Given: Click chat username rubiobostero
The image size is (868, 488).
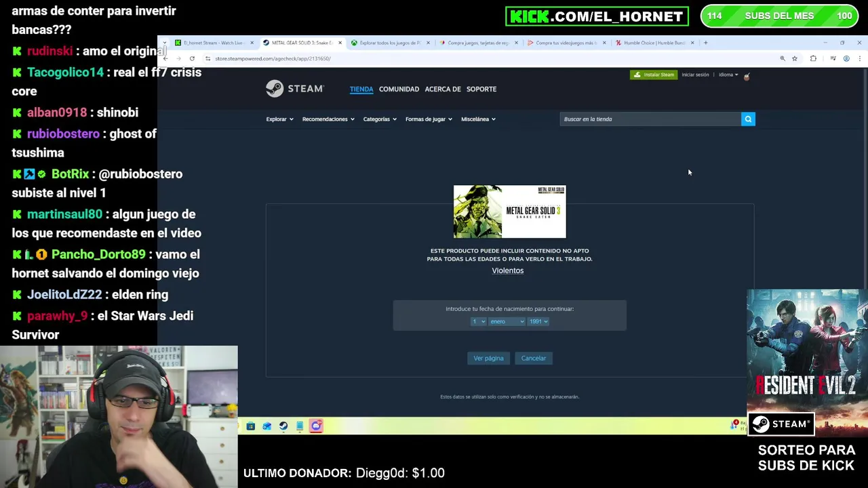Looking at the screenshot, I should click(63, 134).
